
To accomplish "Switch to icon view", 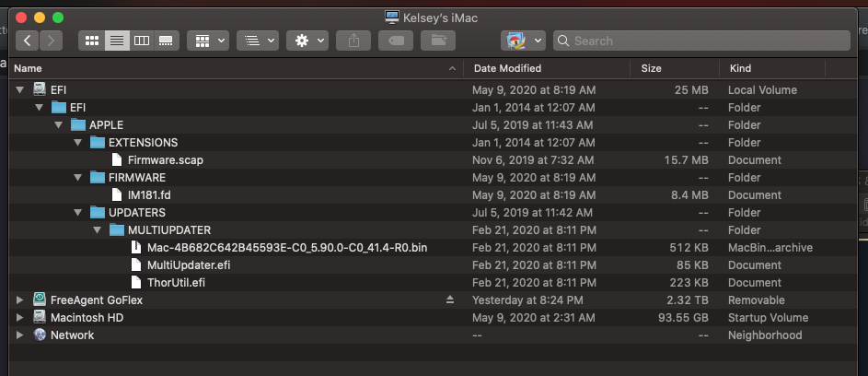I will [x=92, y=41].
